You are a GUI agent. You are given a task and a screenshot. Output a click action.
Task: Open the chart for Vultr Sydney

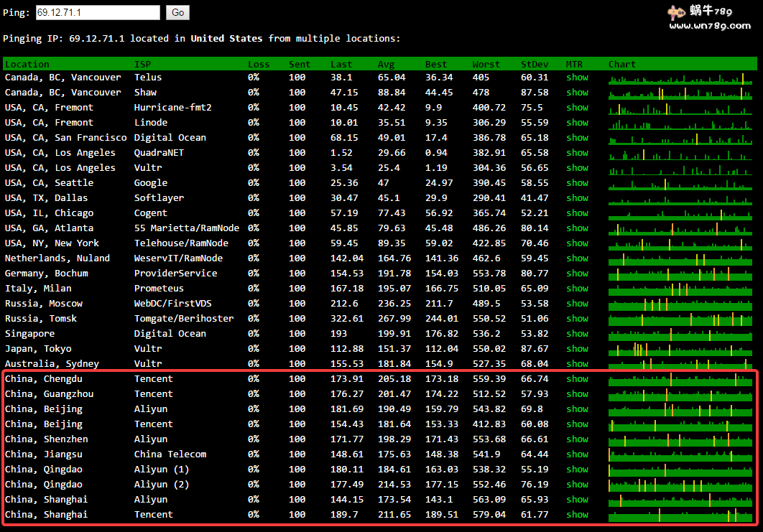pyautogui.click(x=680, y=363)
